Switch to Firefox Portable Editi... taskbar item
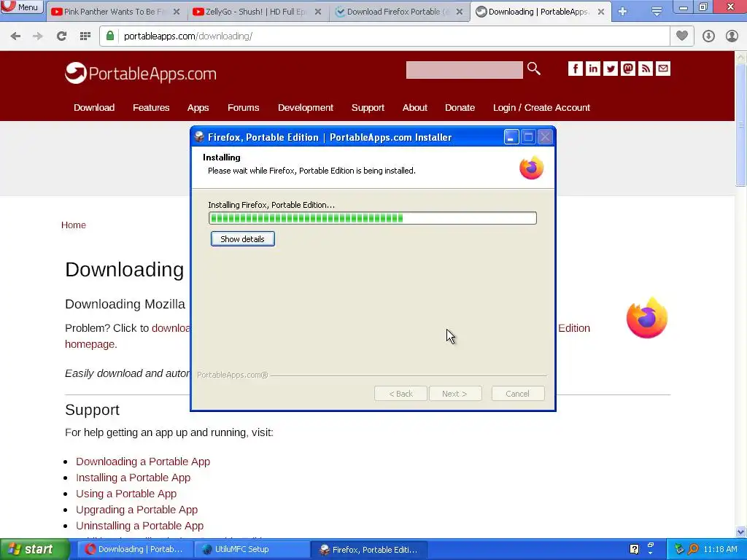 [x=368, y=550]
